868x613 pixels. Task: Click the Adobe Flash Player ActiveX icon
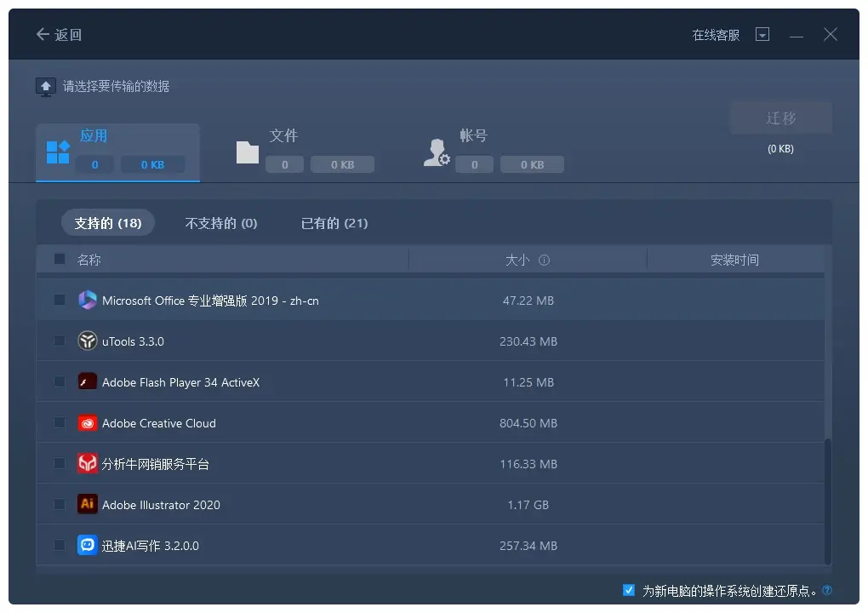click(88, 381)
